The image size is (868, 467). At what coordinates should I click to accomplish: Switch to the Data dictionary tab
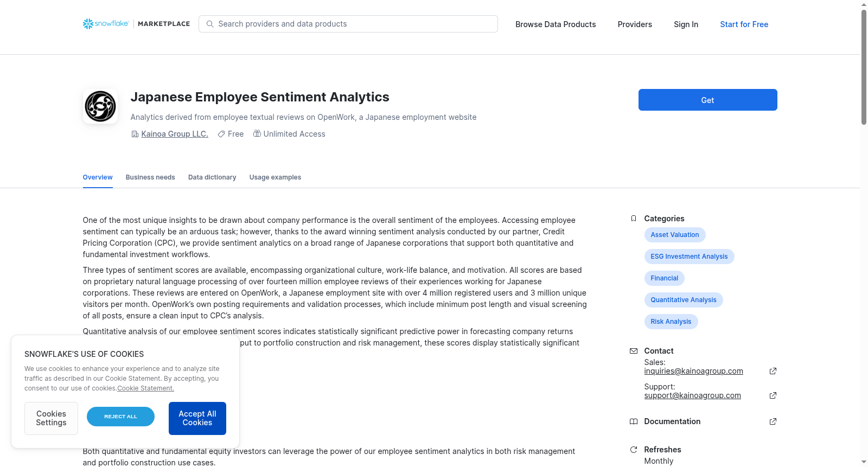(x=212, y=177)
